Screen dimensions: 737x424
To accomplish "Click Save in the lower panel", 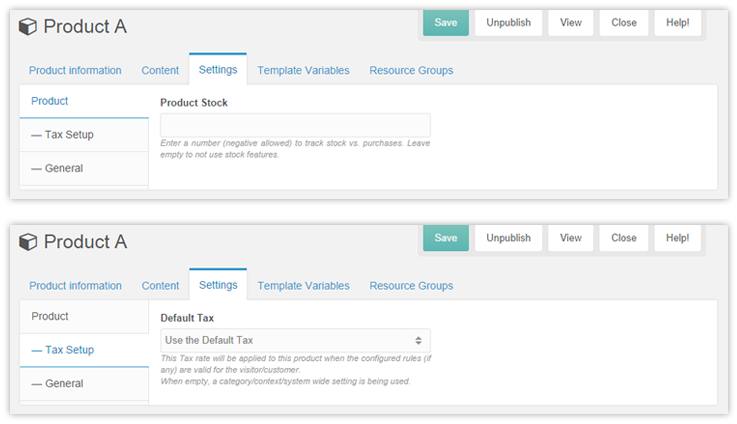I will point(446,238).
